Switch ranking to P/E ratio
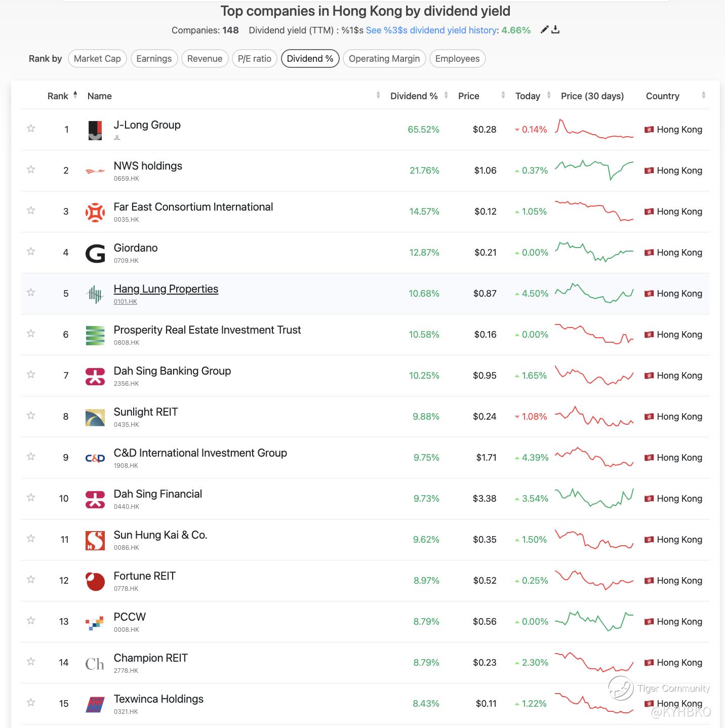 click(254, 59)
